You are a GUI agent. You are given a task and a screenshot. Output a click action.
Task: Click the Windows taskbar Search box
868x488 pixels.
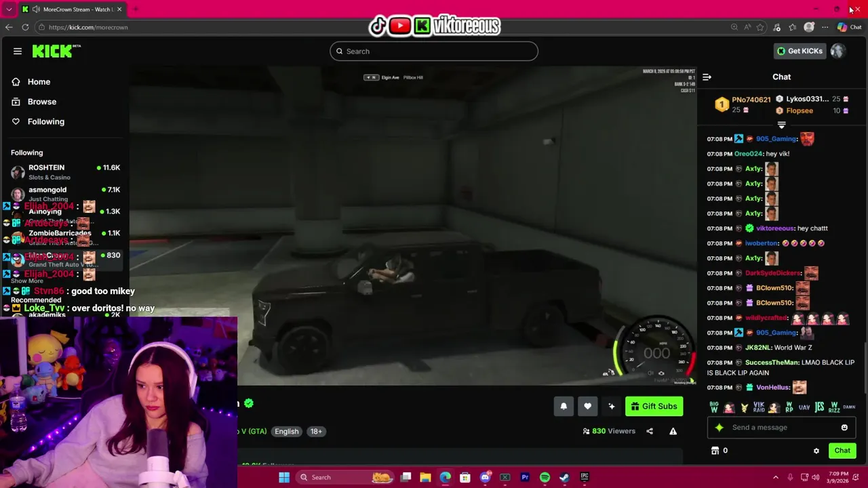(x=346, y=477)
